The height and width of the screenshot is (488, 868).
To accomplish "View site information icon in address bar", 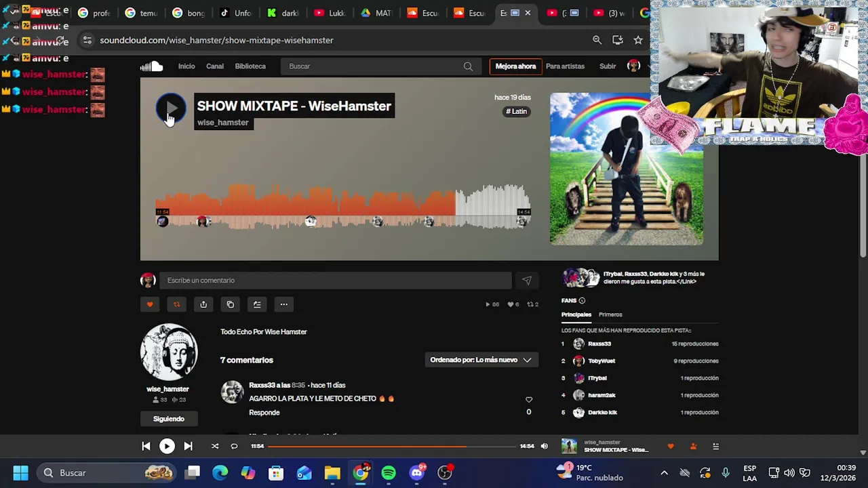I will point(87,40).
